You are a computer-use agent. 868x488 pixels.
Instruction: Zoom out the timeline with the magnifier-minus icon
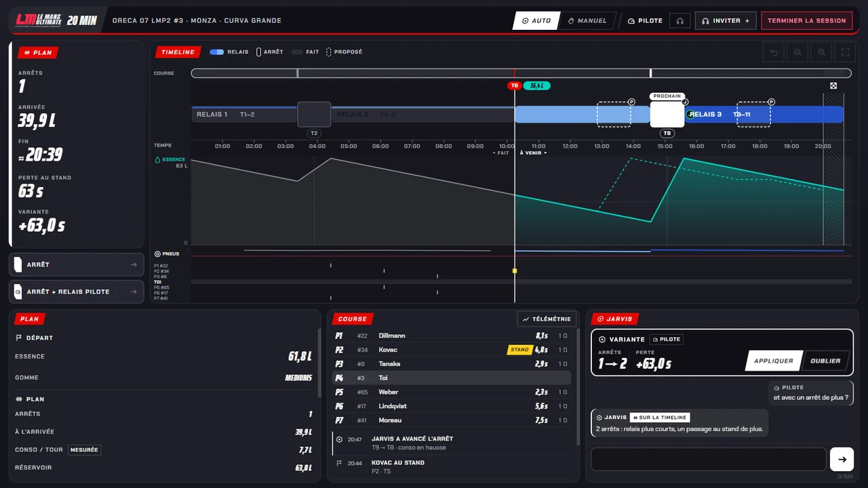pos(797,52)
